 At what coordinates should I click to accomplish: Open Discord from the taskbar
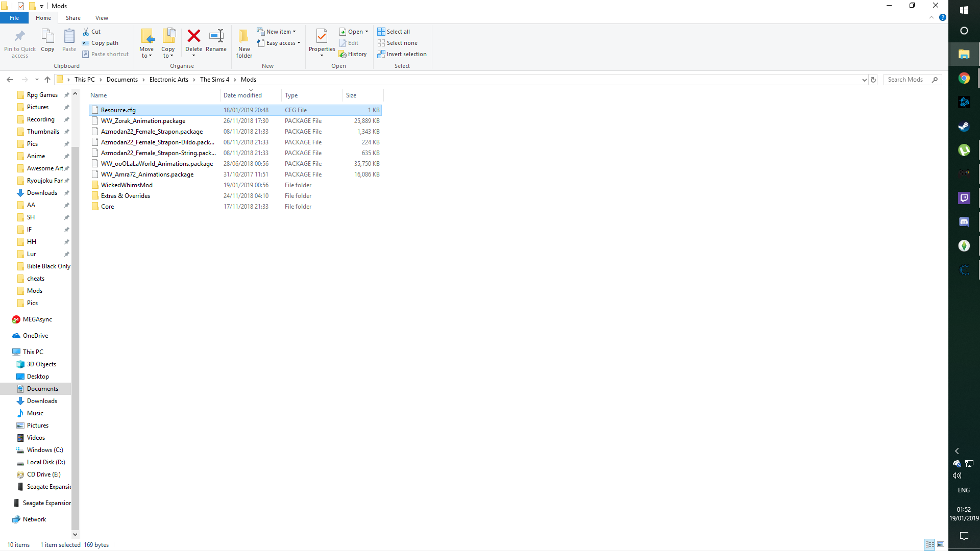(964, 221)
